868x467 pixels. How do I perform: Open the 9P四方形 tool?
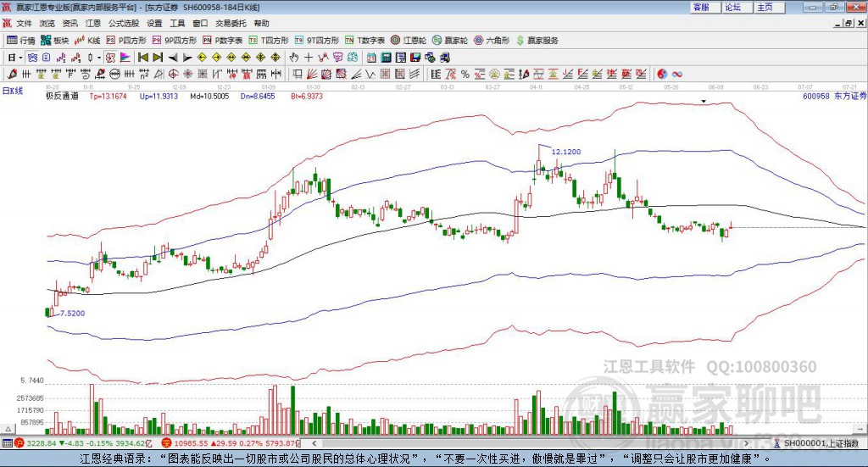click(175, 41)
